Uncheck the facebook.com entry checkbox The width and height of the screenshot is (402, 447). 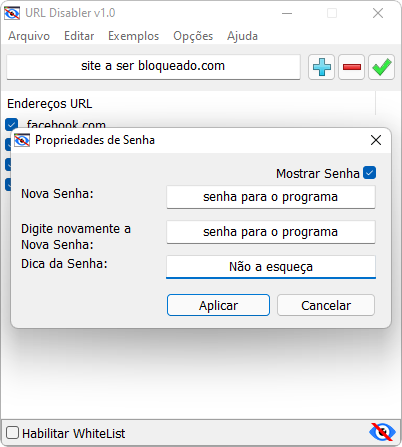click(x=12, y=124)
